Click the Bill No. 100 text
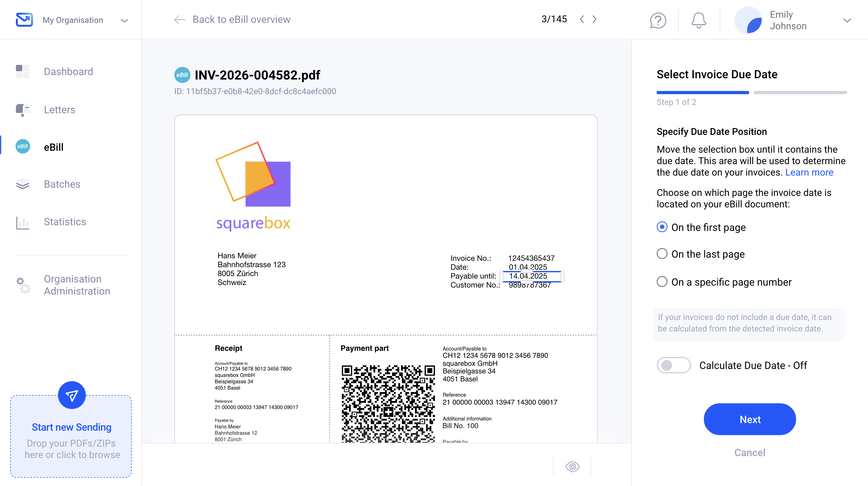Image resolution: width=868 pixels, height=486 pixels. (460, 426)
